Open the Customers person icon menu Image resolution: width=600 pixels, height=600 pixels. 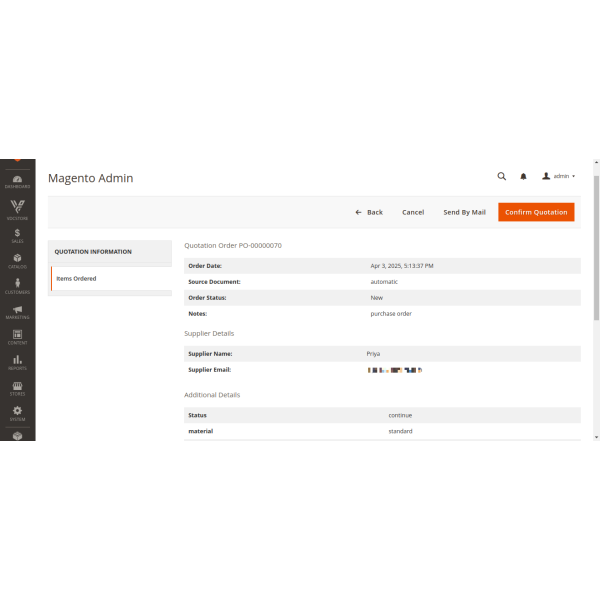[x=17, y=285]
